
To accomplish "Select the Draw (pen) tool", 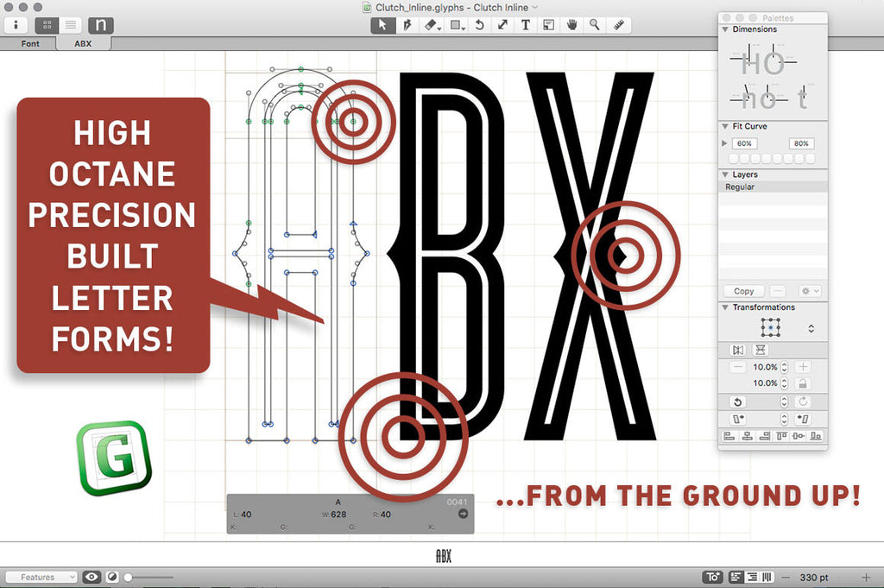I will coord(407,25).
